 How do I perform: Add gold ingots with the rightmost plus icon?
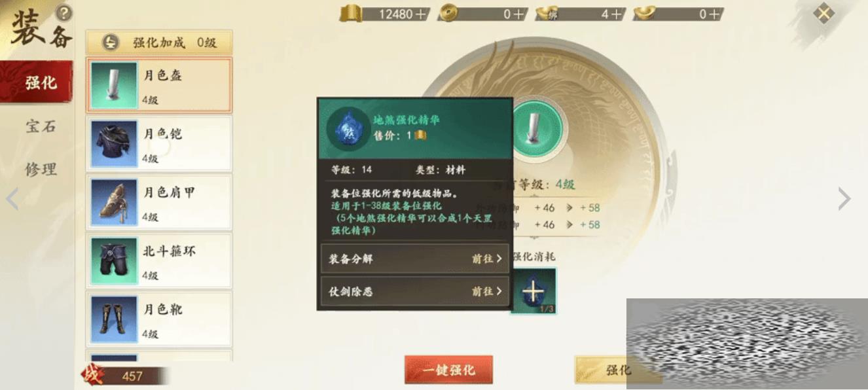coord(715,14)
